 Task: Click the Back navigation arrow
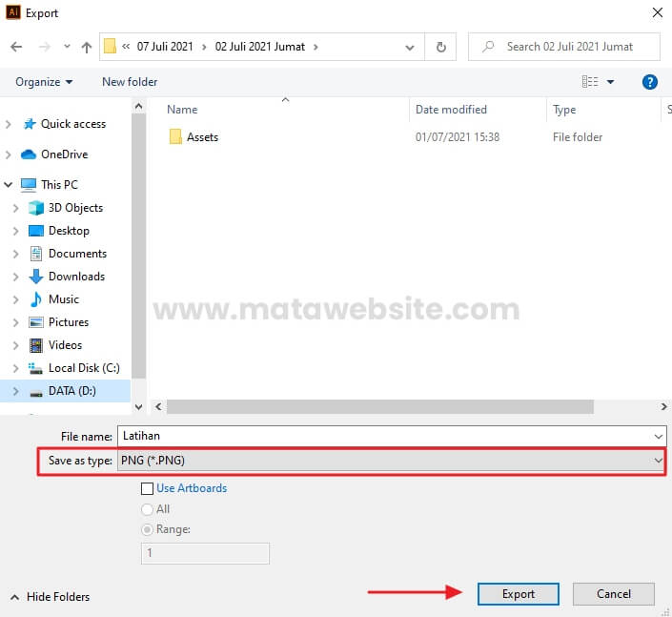16,47
